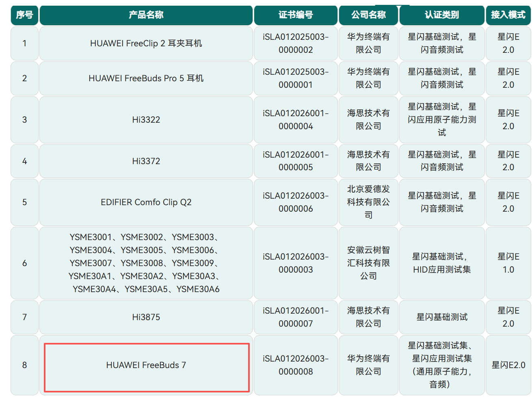Click 星闪应用原子能力测试 category in Hi3322 row
The width and height of the screenshot is (532, 403).
[442, 120]
